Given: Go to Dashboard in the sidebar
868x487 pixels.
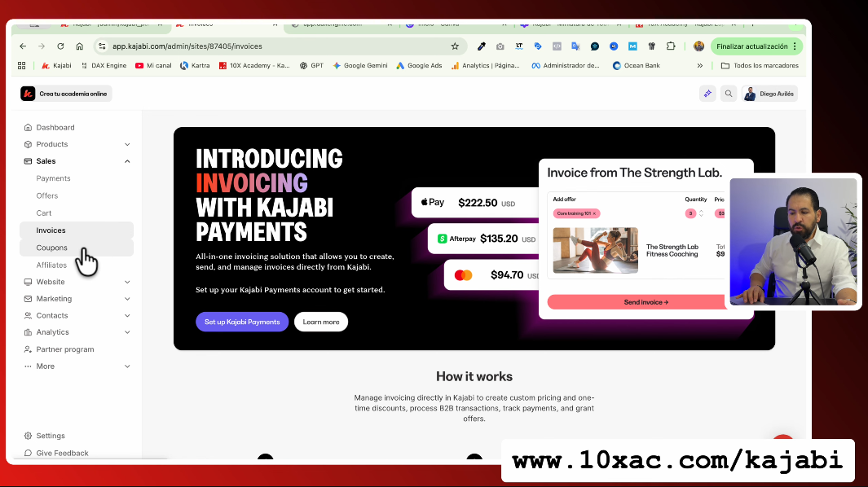Looking at the screenshot, I should point(55,127).
